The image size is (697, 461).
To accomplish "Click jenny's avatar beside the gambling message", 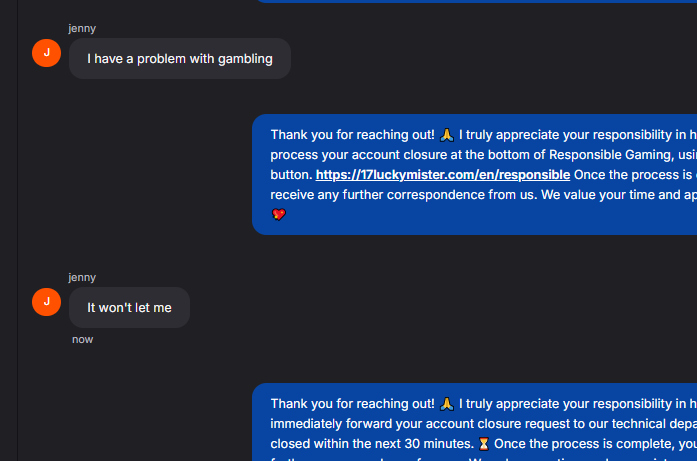I will pos(47,53).
